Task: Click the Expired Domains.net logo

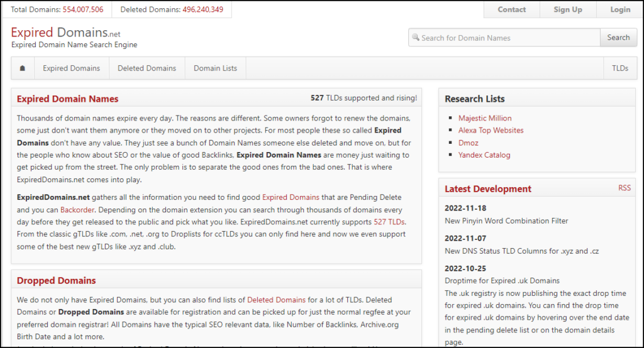Action: tap(65, 32)
